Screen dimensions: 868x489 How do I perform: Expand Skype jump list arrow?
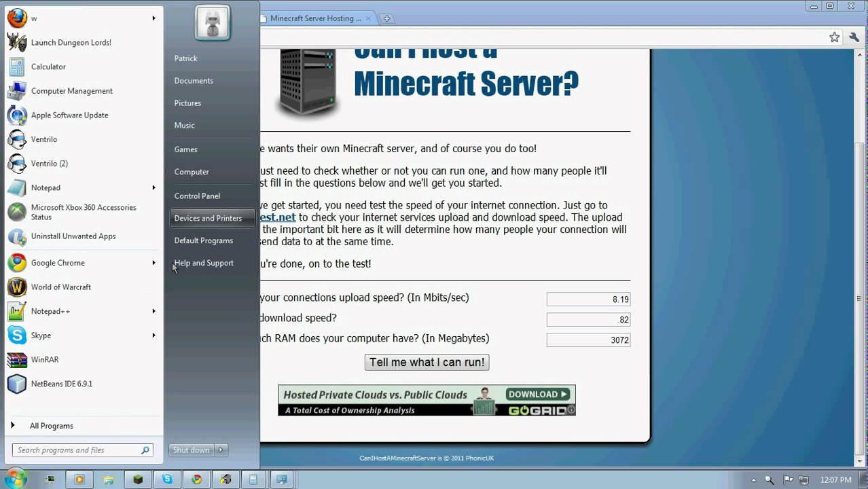click(x=153, y=336)
